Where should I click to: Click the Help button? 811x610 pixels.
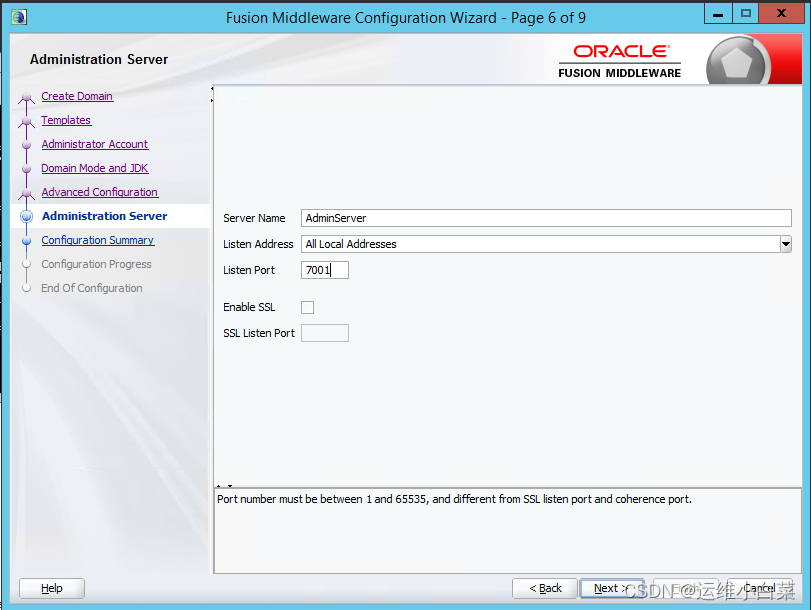click(52, 588)
